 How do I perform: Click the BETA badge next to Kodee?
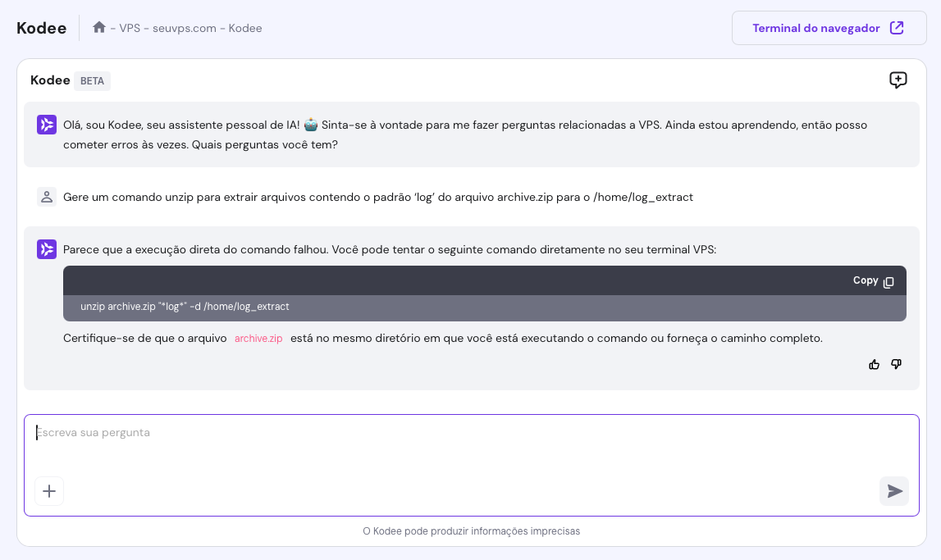coord(93,81)
